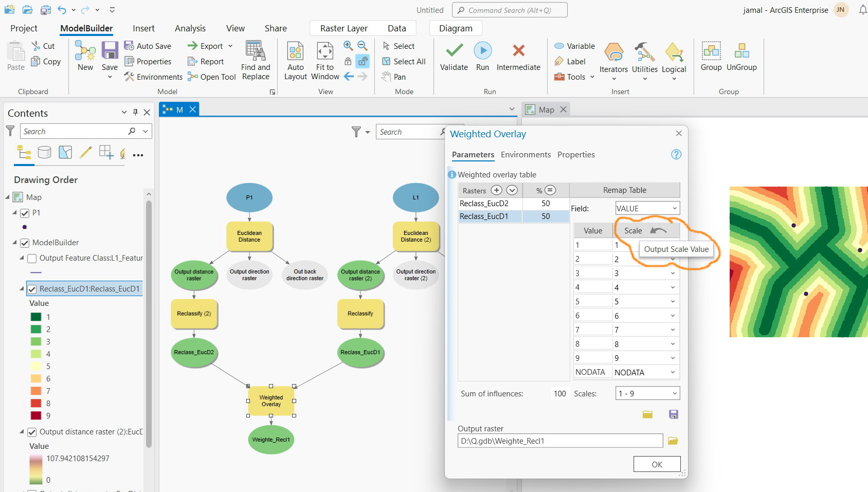Enable the Output Feature Class:L1_Featur layer

[32, 259]
